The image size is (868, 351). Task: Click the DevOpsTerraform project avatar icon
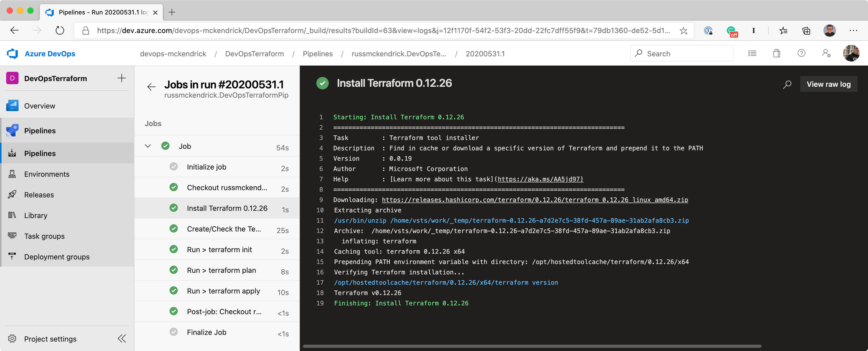click(x=12, y=78)
